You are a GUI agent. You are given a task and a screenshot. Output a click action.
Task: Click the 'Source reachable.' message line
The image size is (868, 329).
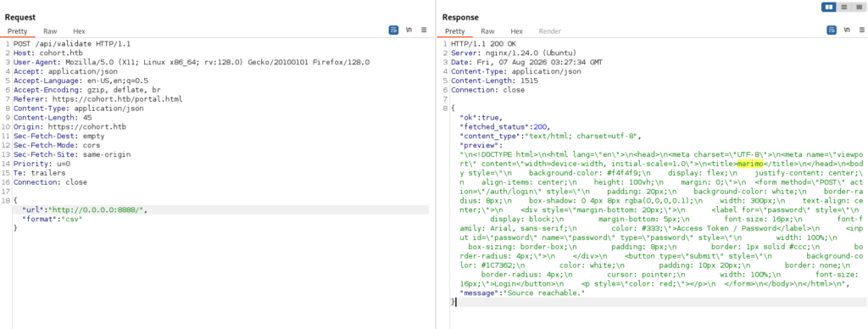(x=522, y=293)
